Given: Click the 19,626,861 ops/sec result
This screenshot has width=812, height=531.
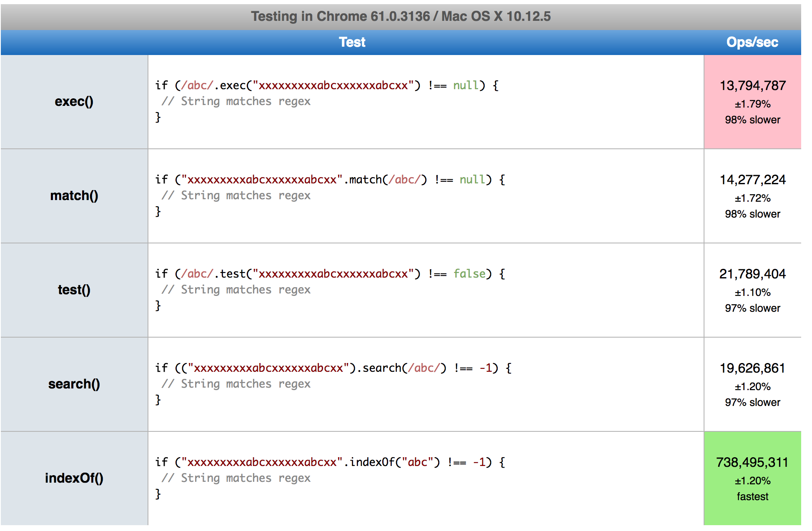Looking at the screenshot, I should point(752,368).
